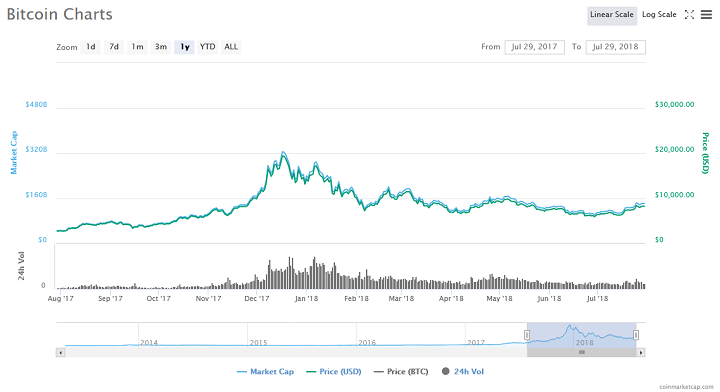Image resolution: width=720 pixels, height=392 pixels.
Task: Click the scrollbar left arrow
Action: tap(61, 353)
